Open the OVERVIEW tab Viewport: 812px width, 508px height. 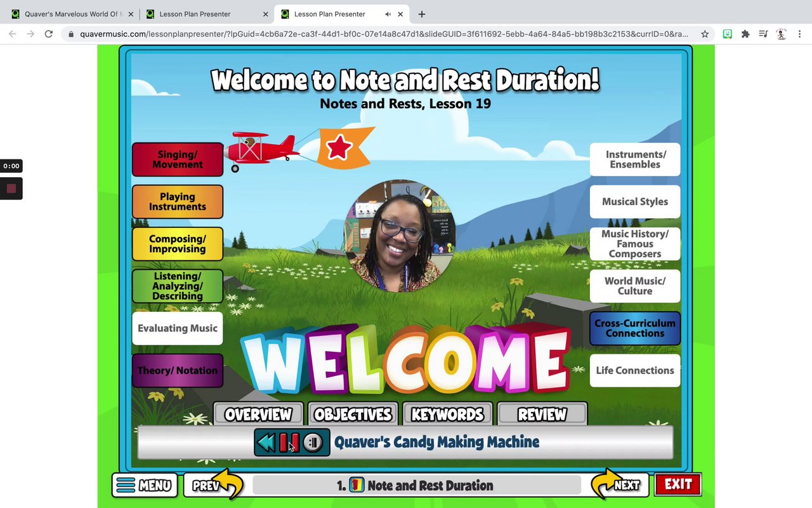258,415
